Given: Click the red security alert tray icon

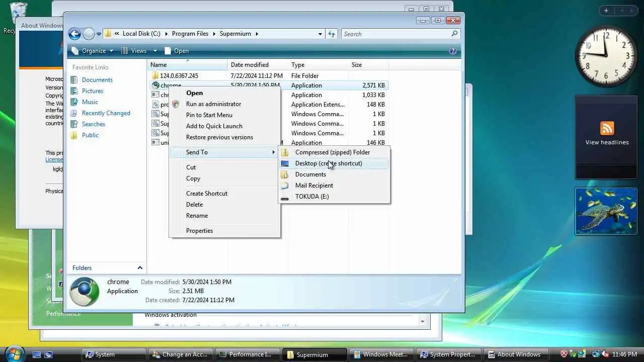Looking at the screenshot, I should 564,354.
